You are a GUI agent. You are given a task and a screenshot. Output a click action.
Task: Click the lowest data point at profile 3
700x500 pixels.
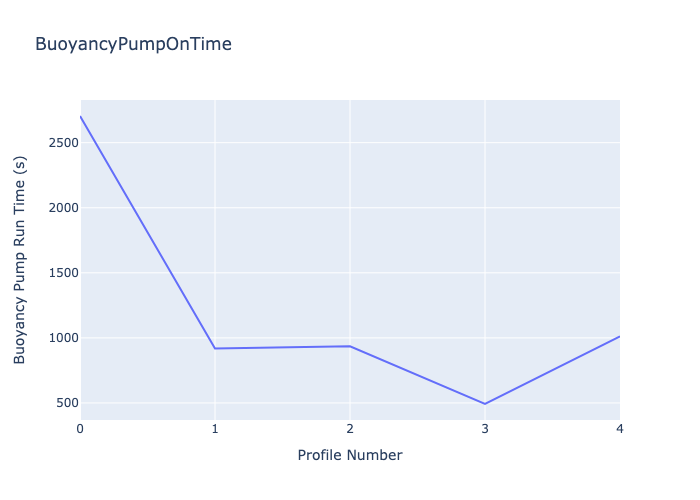[x=485, y=404]
